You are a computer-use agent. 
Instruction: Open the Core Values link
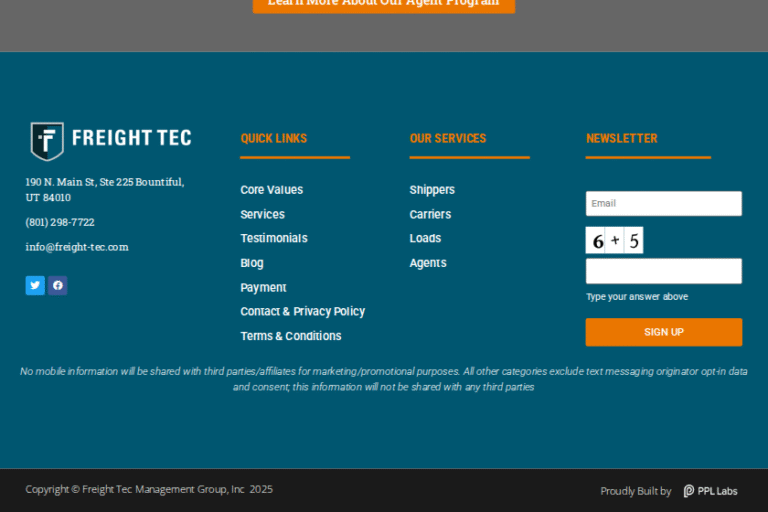(271, 190)
